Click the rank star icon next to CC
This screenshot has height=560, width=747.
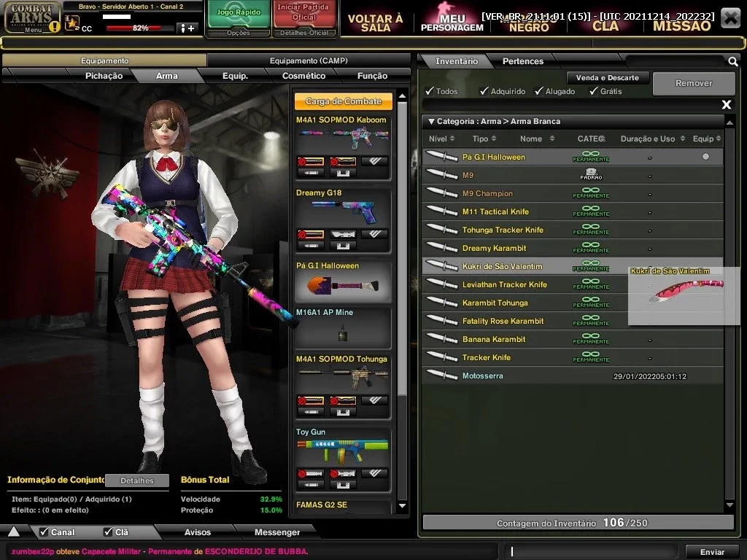(x=72, y=23)
